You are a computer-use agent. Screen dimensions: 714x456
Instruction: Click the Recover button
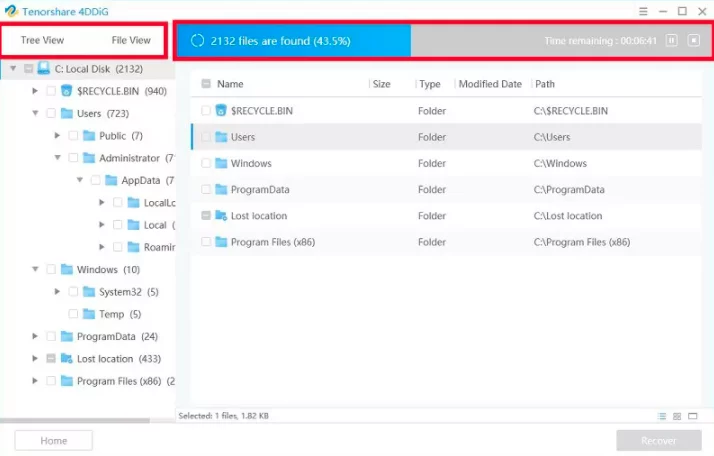658,441
